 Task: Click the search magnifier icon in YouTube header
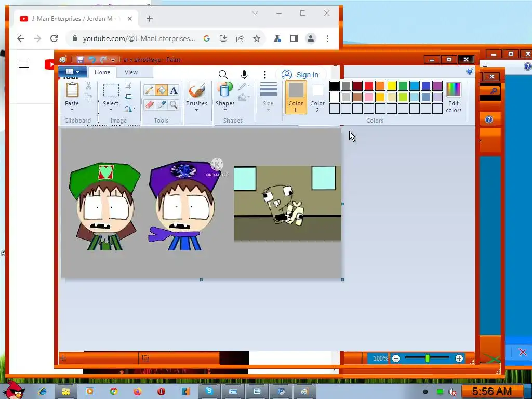pos(223,74)
